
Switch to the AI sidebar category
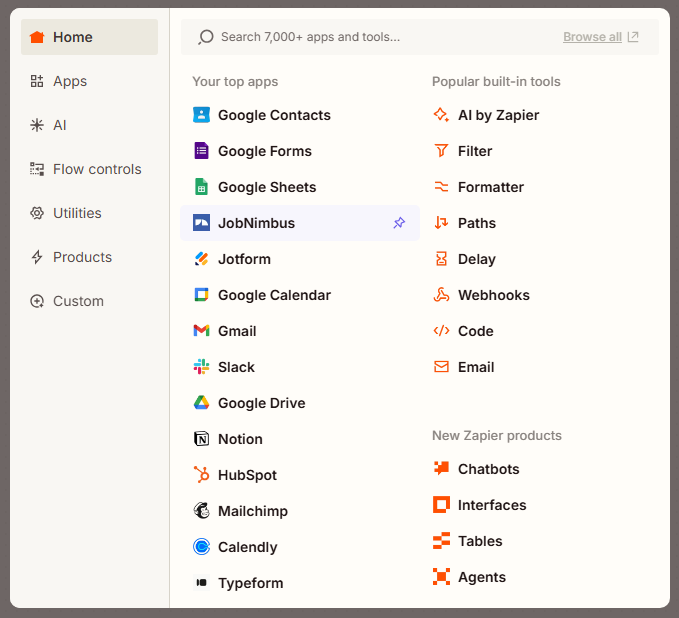[90, 125]
